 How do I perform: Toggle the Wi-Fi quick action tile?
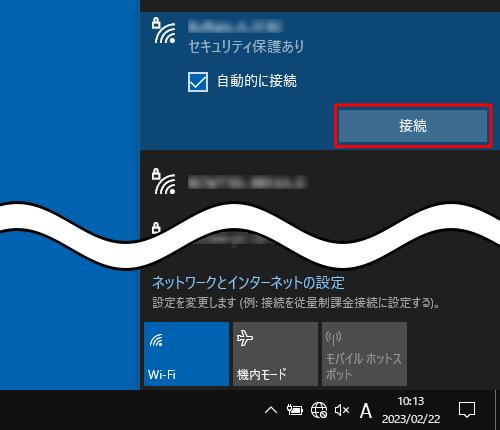[x=186, y=354]
